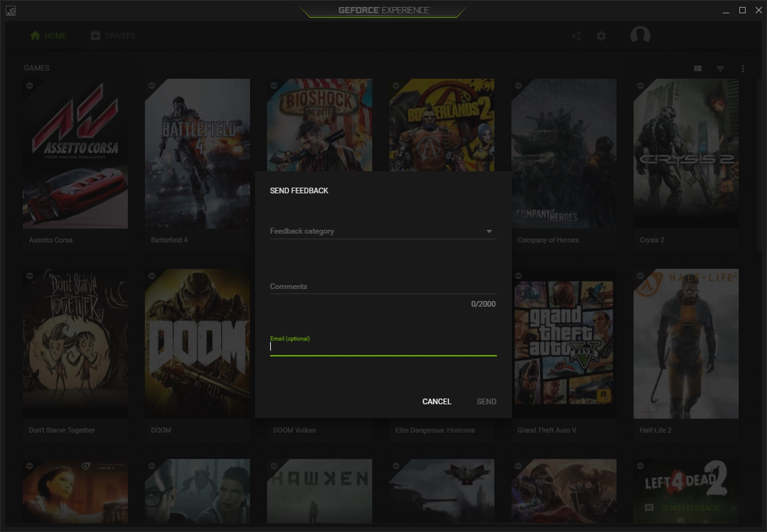Click the GAMES section heading
This screenshot has height=532, width=767.
(37, 68)
